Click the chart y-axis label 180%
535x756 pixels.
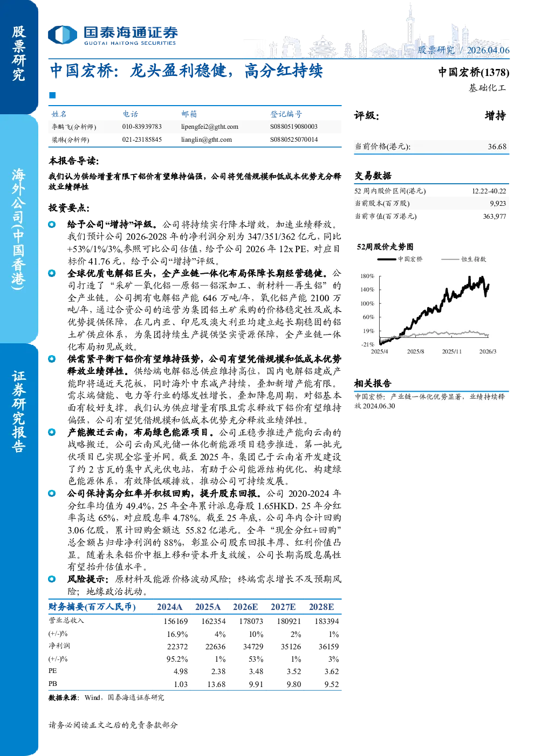point(367,276)
